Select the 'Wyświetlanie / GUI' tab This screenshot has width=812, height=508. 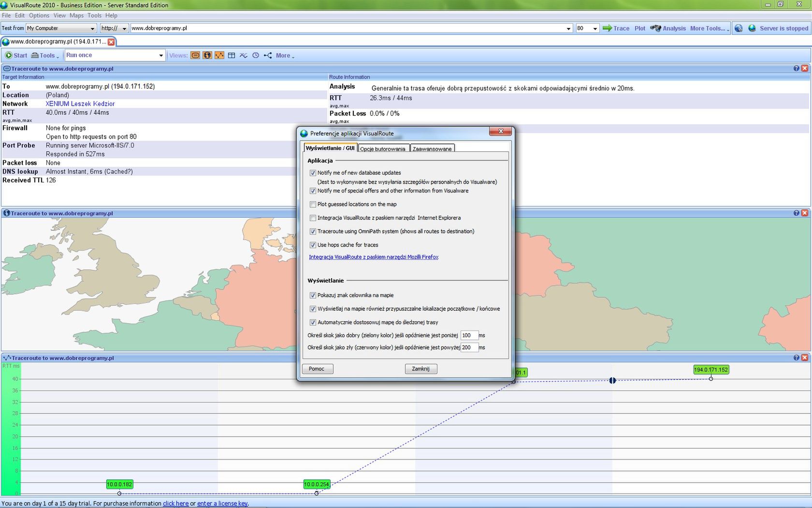(x=330, y=148)
